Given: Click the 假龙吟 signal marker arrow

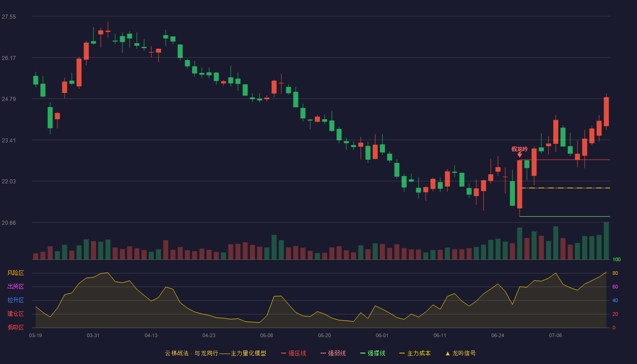Looking at the screenshot, I should pyautogui.click(x=520, y=155).
